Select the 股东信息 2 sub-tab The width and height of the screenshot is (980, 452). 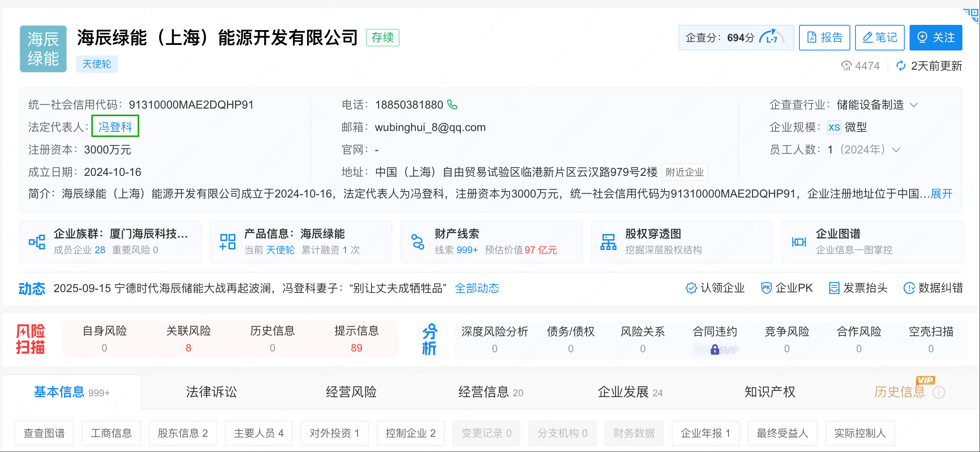pyautogui.click(x=183, y=433)
